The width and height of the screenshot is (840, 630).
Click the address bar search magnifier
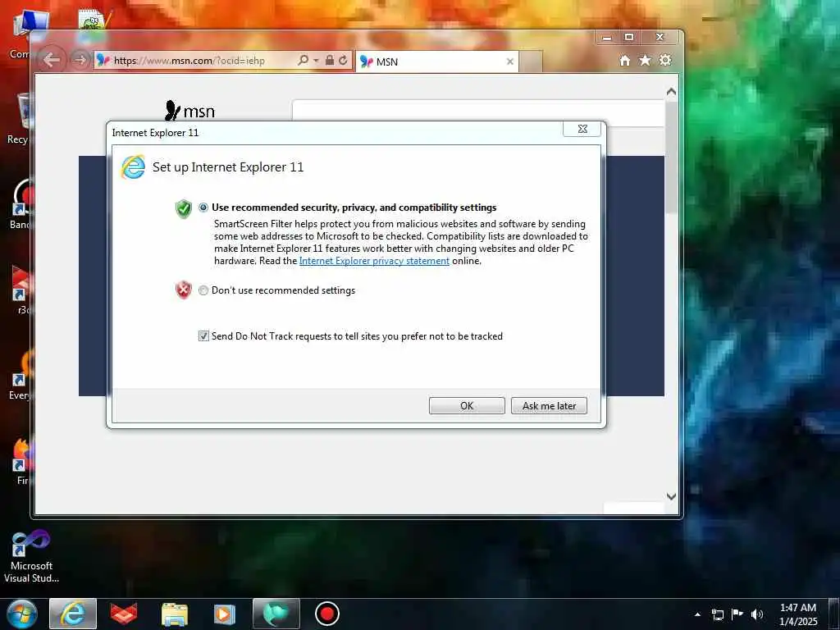pos(303,60)
